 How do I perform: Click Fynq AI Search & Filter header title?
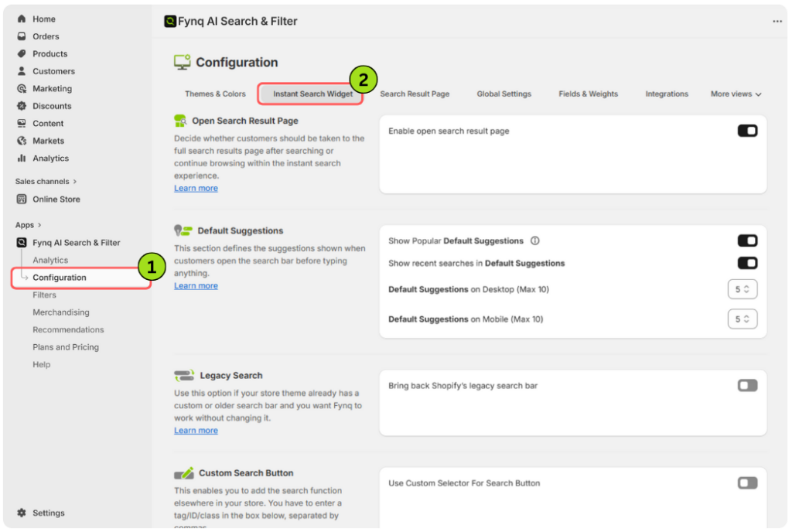[237, 21]
